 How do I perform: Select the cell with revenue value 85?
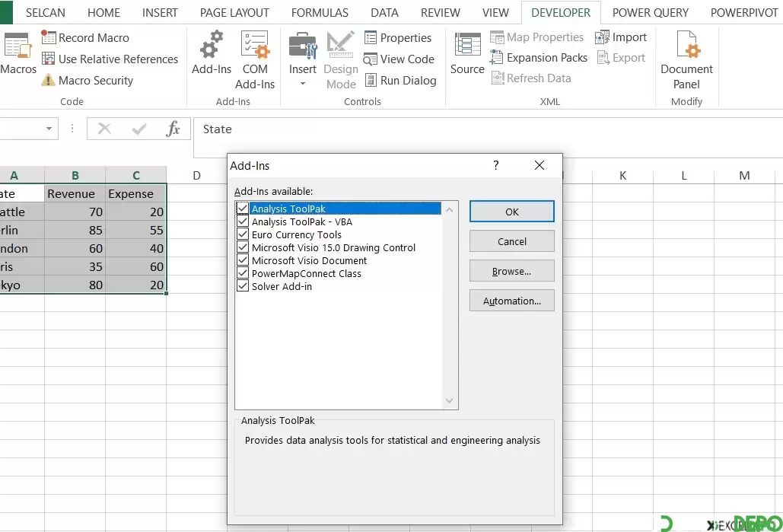coord(75,231)
